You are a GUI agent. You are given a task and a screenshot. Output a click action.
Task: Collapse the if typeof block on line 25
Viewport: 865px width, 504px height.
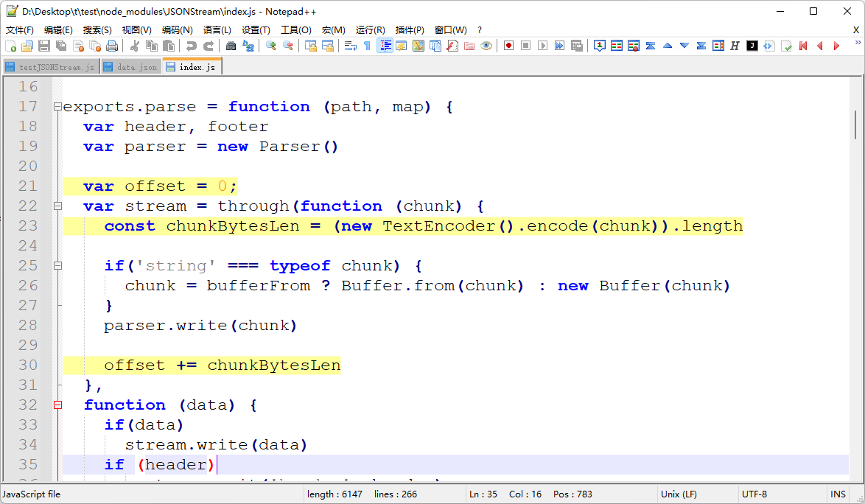(57, 265)
